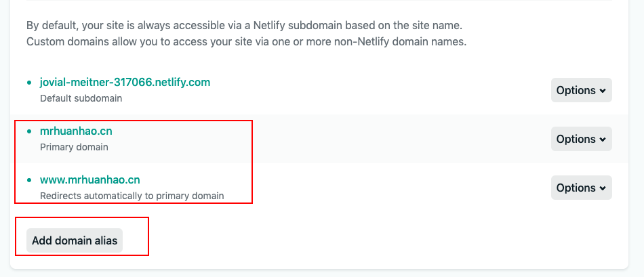Click the green bullet beside mrhuanhao.cn
This screenshot has height=277, width=644.
[x=29, y=131]
